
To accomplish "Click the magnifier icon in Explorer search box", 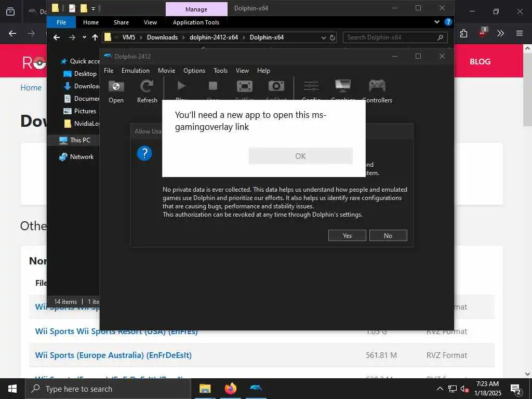I will tap(440, 37).
